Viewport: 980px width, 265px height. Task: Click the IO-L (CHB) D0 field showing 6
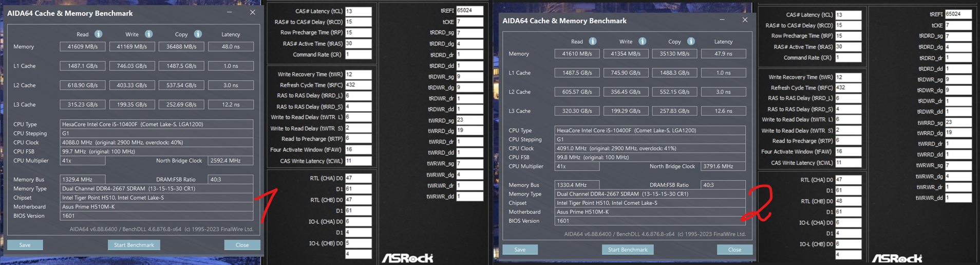[x=848, y=244]
